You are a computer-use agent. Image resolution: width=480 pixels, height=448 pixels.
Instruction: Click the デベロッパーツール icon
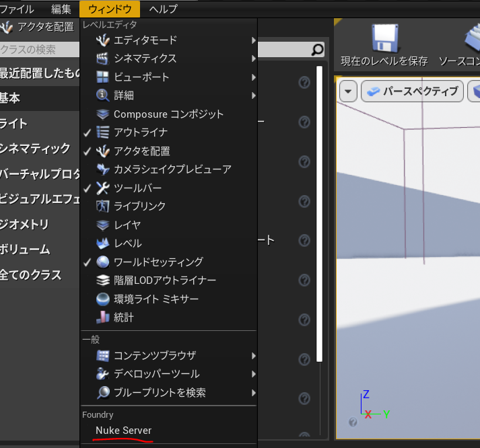click(102, 374)
